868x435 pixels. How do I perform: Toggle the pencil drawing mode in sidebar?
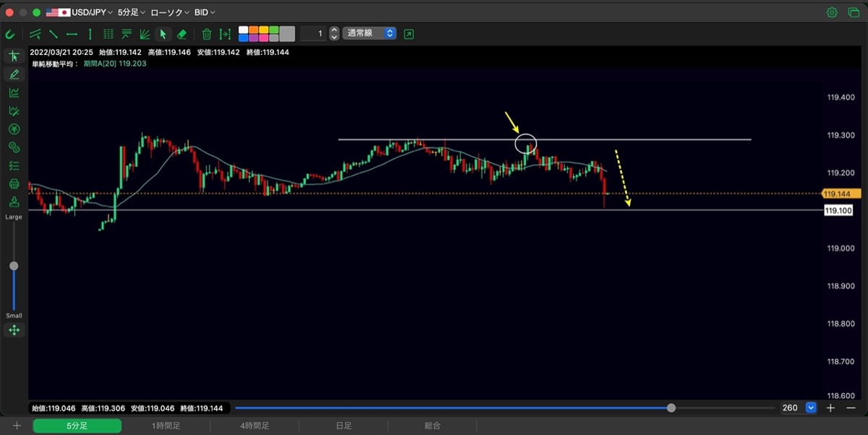14,74
